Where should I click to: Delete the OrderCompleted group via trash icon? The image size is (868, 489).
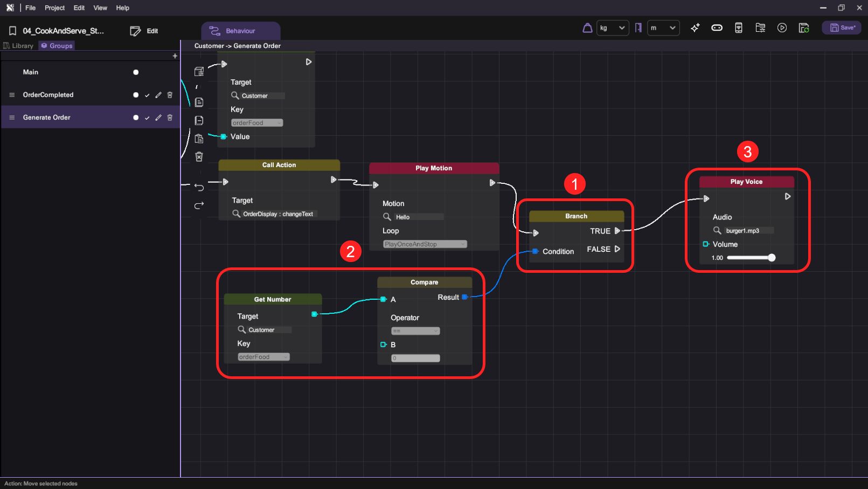pos(170,95)
